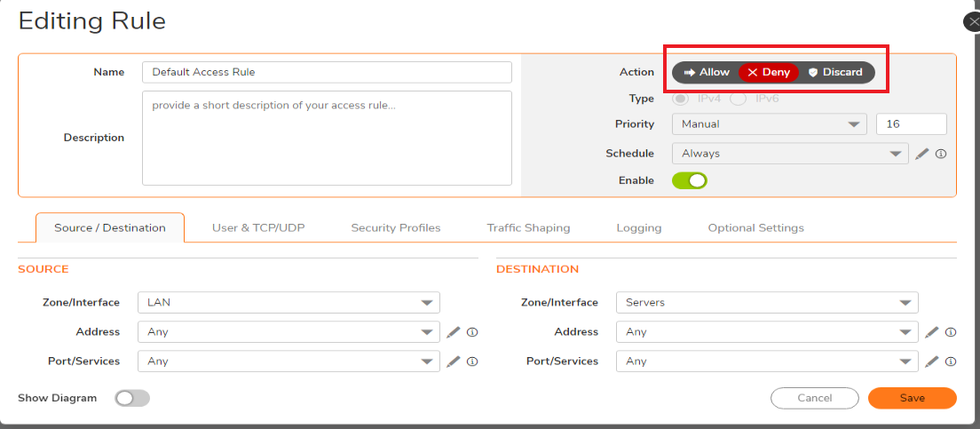Click the pencil icon next to Schedule

tap(922, 154)
